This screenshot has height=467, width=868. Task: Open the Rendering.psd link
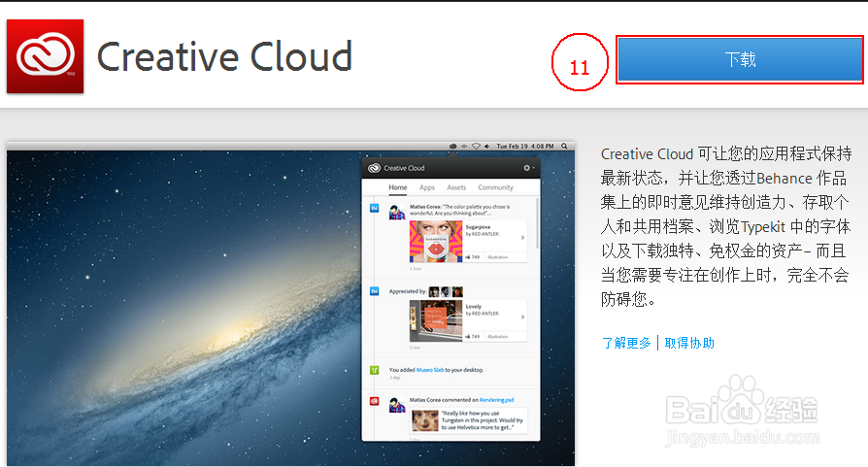click(496, 400)
